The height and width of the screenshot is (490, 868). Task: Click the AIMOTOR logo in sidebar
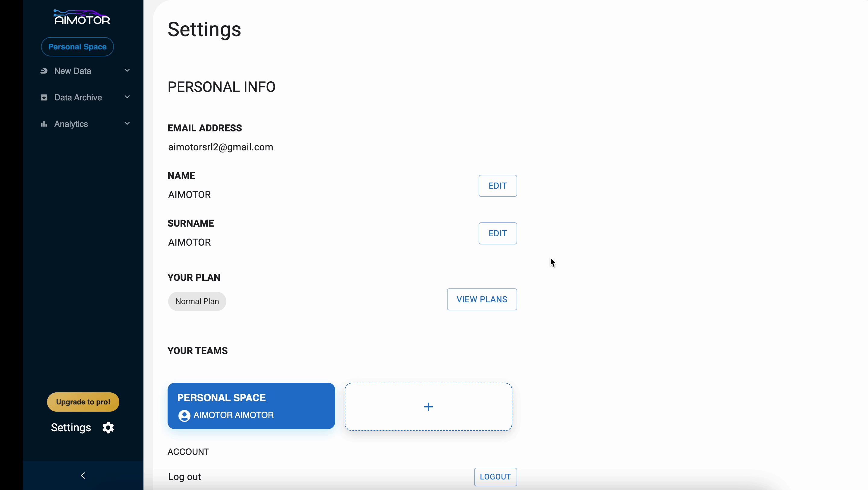[82, 17]
